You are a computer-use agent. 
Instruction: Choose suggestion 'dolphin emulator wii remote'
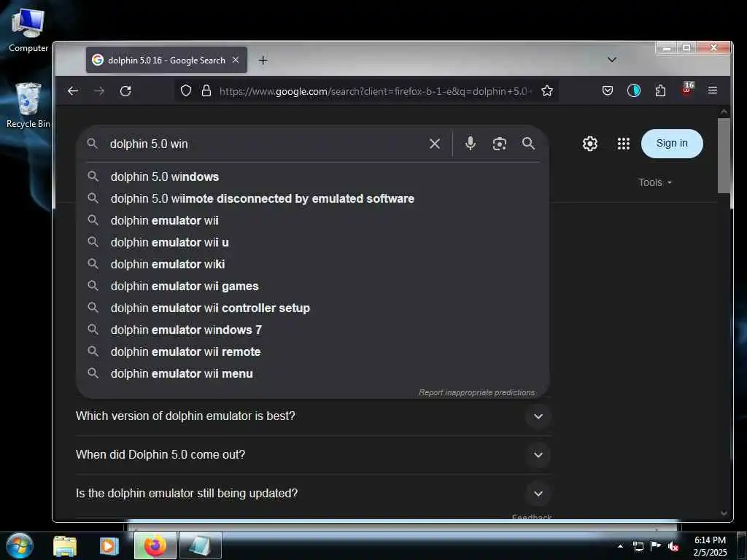312,352
